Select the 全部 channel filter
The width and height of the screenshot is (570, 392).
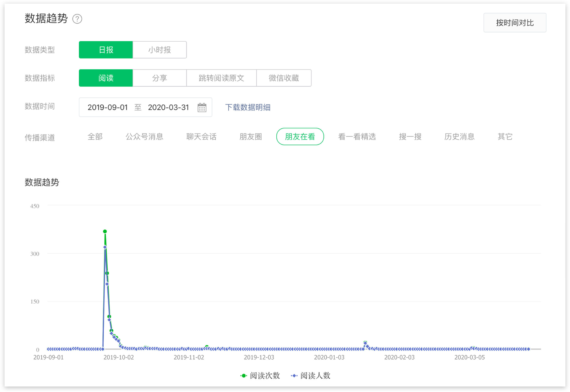pos(95,137)
